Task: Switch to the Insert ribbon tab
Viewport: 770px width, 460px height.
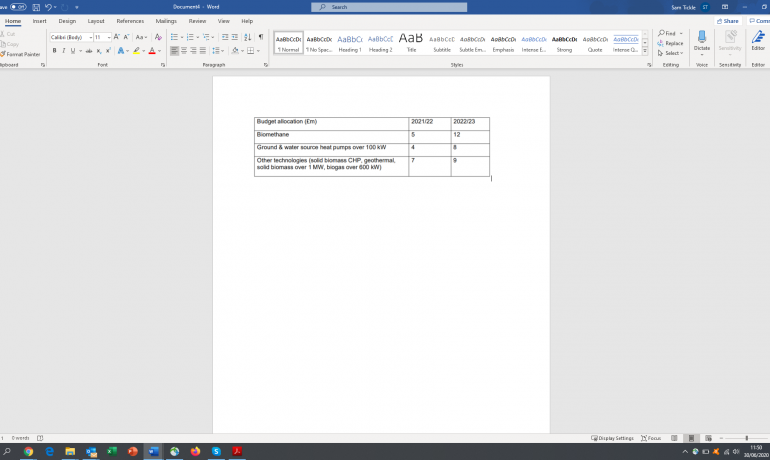Action: click(x=39, y=20)
